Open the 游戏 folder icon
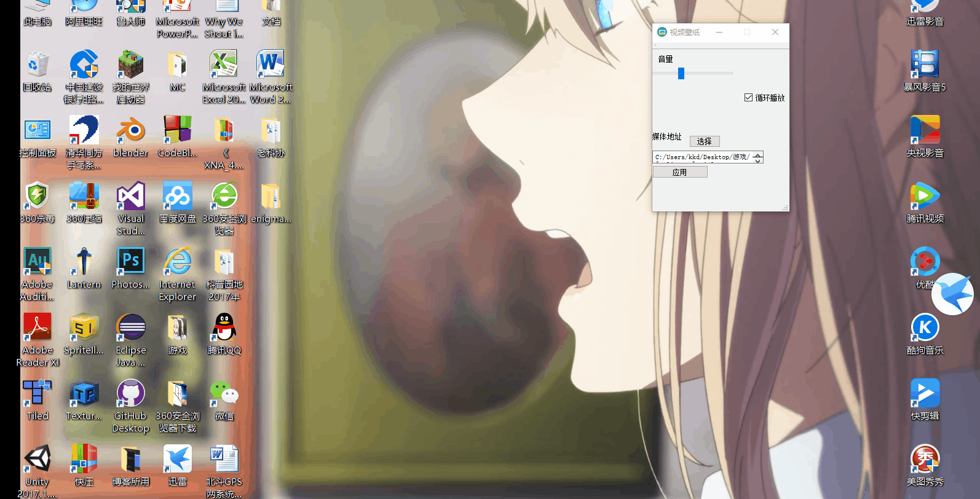 tap(178, 327)
